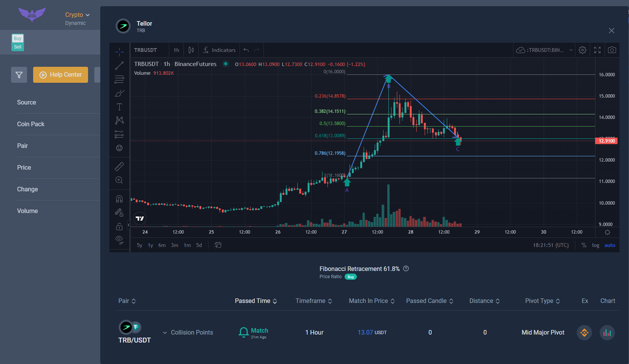Open the Crypto Dynamic dropdown
The height and width of the screenshot is (364, 629).
tap(77, 15)
